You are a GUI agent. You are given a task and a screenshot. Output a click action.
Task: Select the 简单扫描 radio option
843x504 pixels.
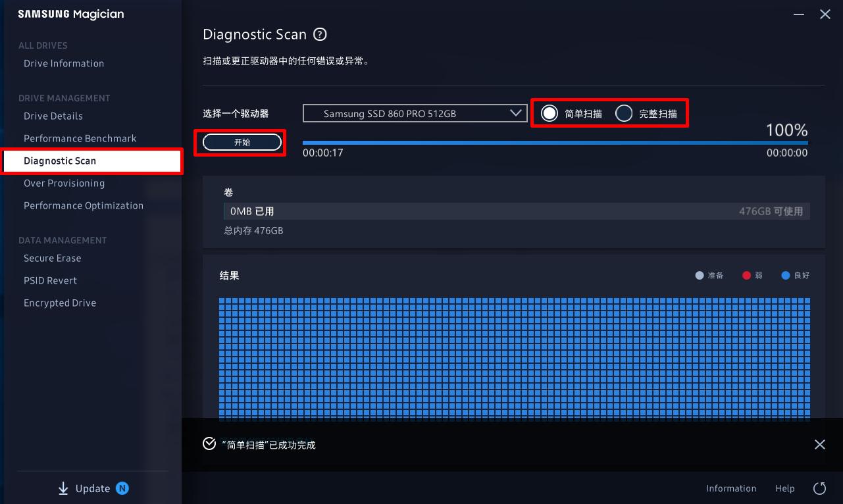[549, 113]
